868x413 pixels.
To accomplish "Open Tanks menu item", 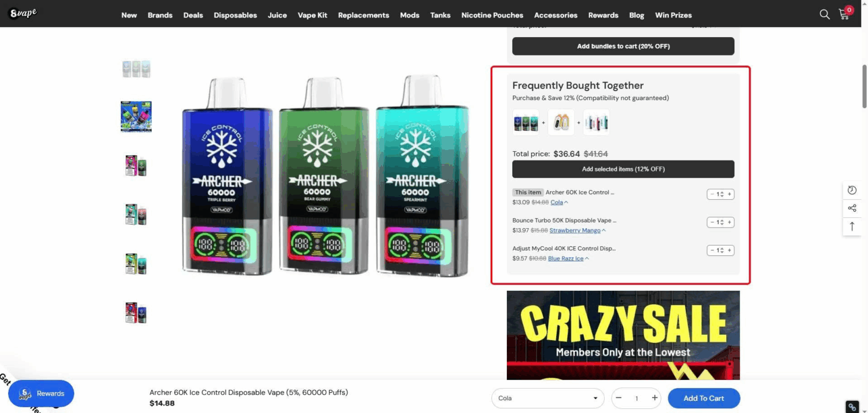I will (440, 15).
